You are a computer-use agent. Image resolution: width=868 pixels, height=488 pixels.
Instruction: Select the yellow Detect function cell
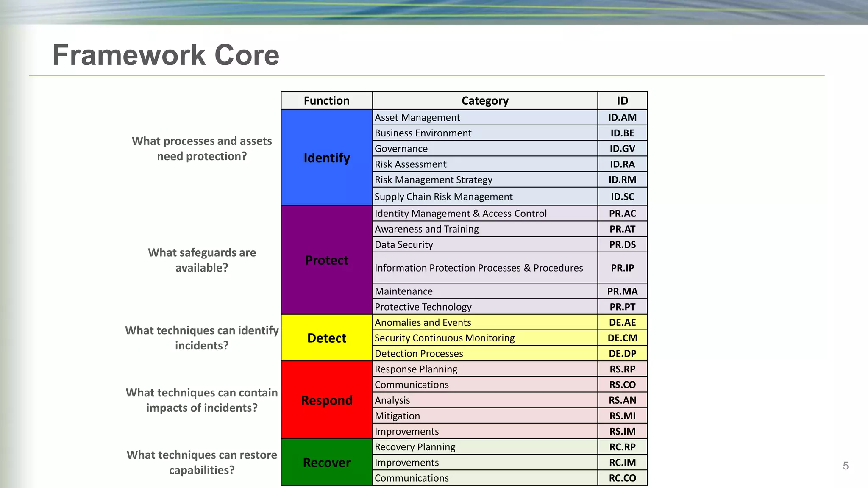click(x=327, y=338)
